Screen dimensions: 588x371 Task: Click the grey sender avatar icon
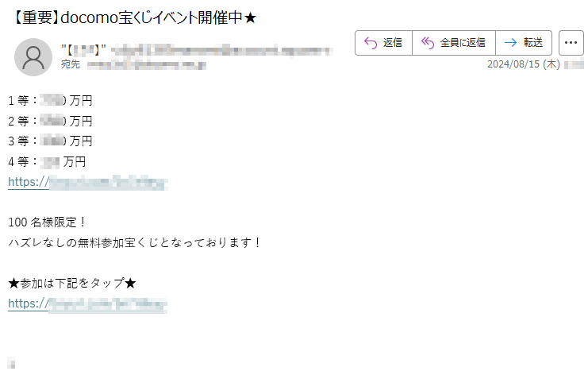click(x=33, y=57)
